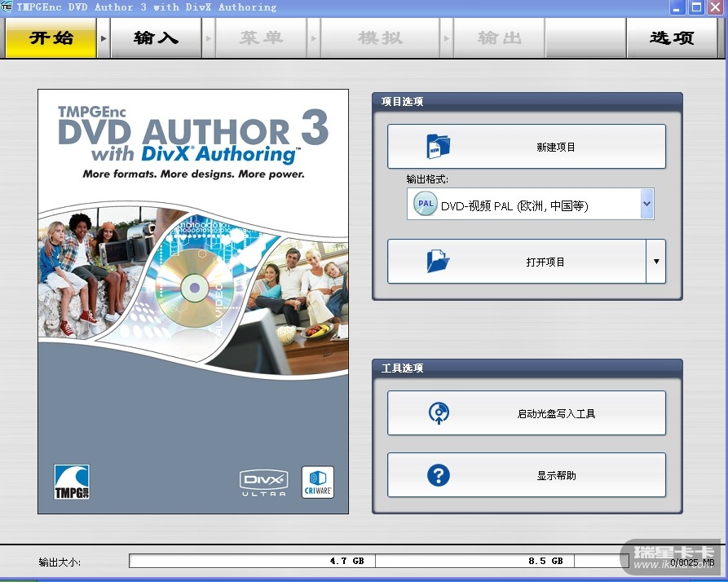Switch to the 输入 (Input) tab
The height and width of the screenshot is (582, 728).
tap(156, 38)
